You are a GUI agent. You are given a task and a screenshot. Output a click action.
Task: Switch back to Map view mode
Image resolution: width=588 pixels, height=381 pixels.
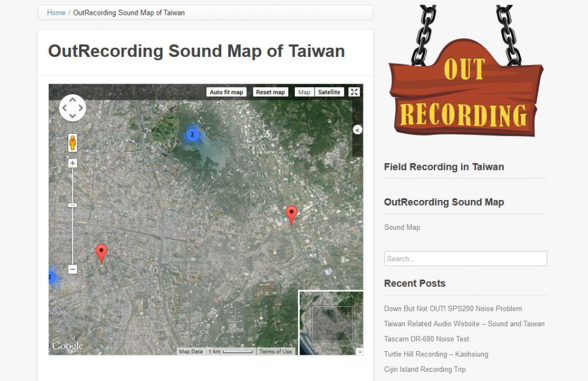click(304, 91)
